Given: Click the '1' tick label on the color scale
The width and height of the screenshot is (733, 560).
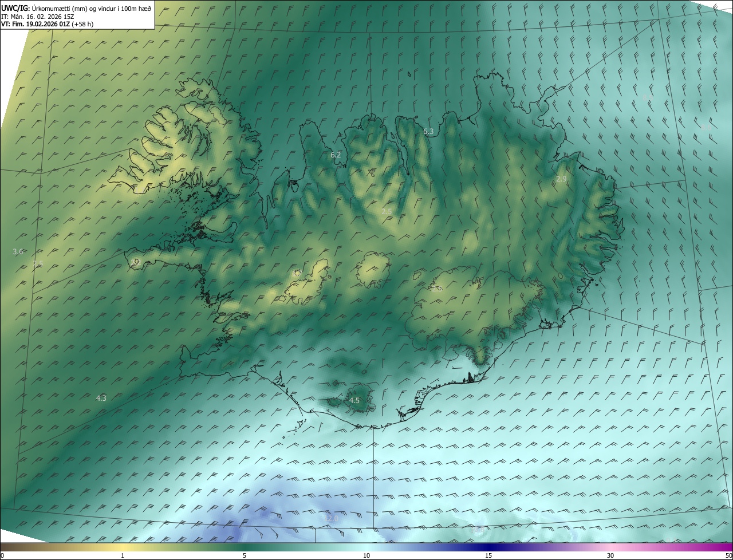Looking at the screenshot, I should (123, 556).
